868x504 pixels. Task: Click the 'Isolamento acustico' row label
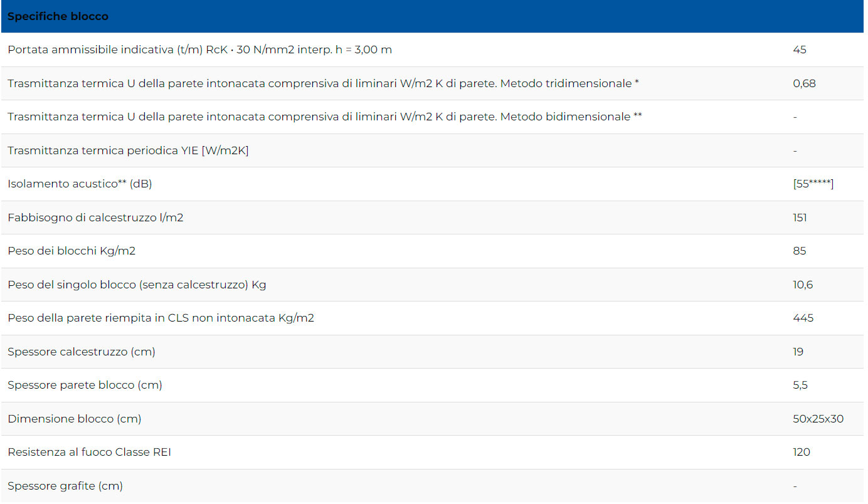click(x=80, y=184)
